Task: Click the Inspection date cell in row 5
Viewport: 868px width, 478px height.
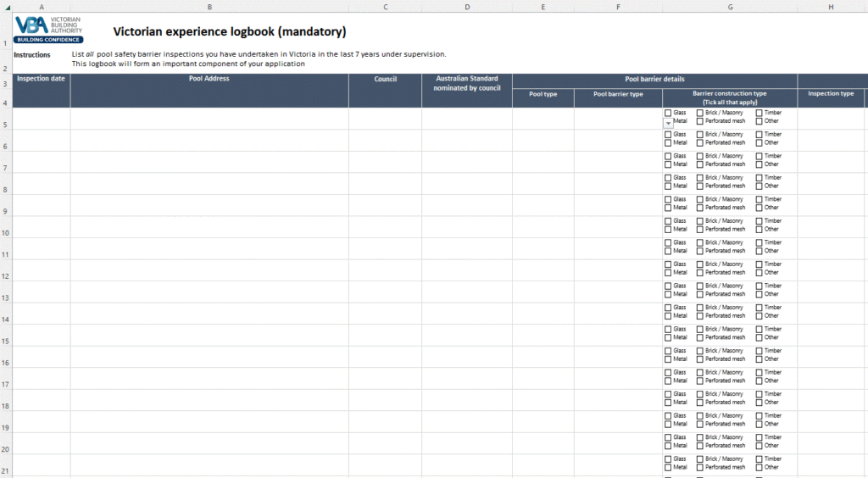Action: pyautogui.click(x=42, y=119)
